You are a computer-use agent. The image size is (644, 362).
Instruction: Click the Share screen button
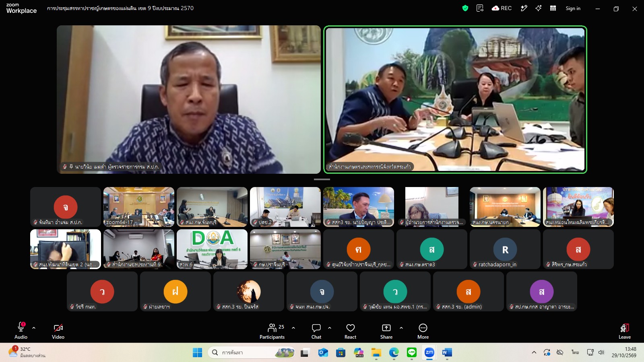click(x=386, y=331)
